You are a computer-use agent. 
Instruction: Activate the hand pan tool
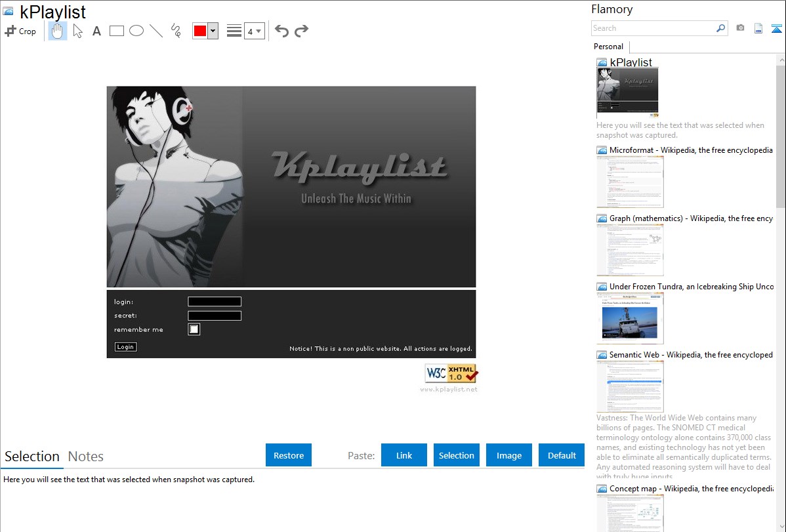(57, 31)
